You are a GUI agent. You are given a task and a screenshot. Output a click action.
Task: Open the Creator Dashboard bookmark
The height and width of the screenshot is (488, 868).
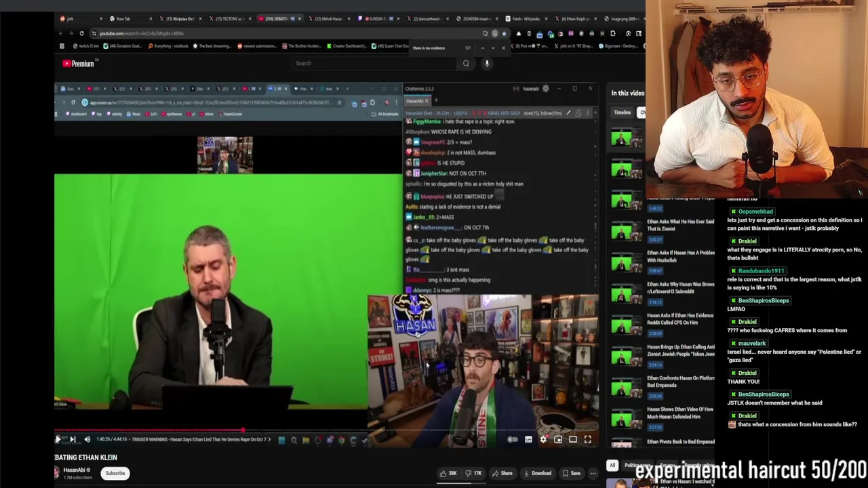click(x=347, y=46)
